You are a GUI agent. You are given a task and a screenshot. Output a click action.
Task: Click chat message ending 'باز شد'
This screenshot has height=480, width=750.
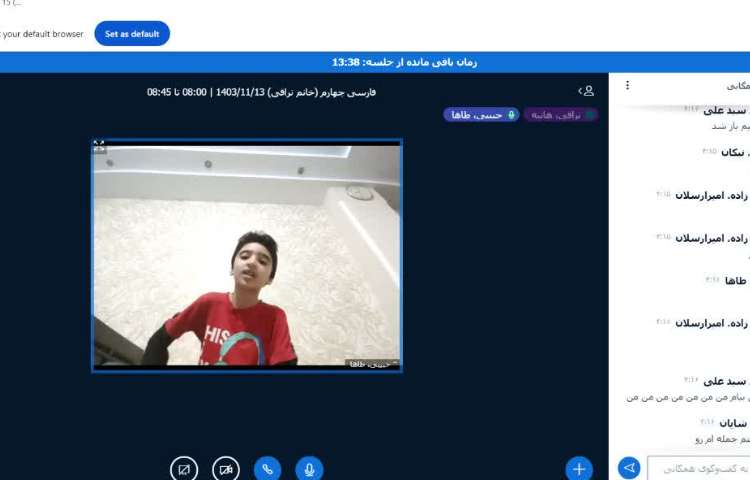point(731,126)
